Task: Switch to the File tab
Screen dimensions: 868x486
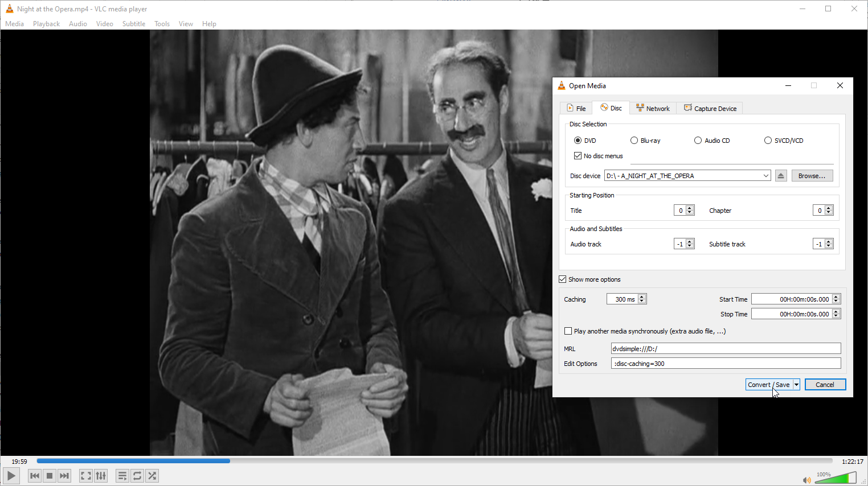Action: (576, 108)
